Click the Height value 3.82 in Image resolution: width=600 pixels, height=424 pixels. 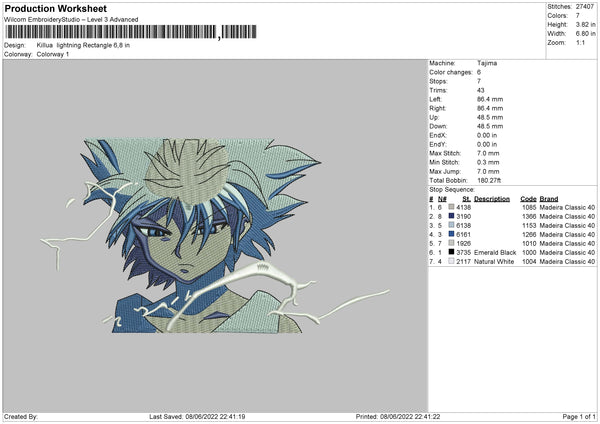coord(585,24)
